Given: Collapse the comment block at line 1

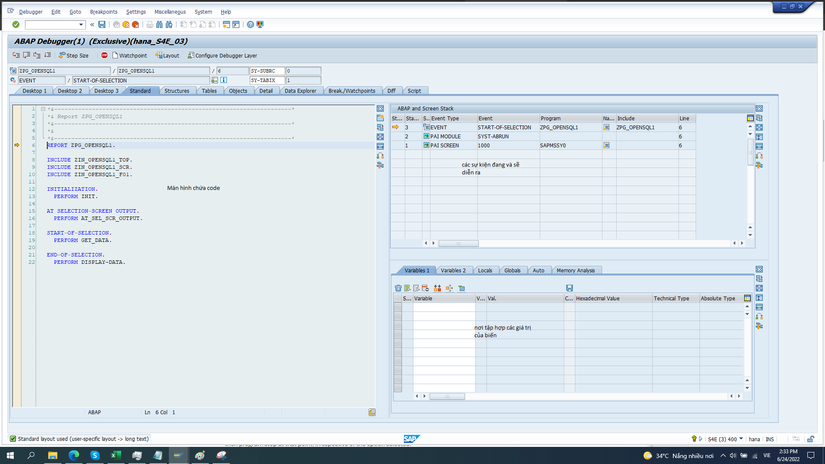Looking at the screenshot, I should coord(42,109).
